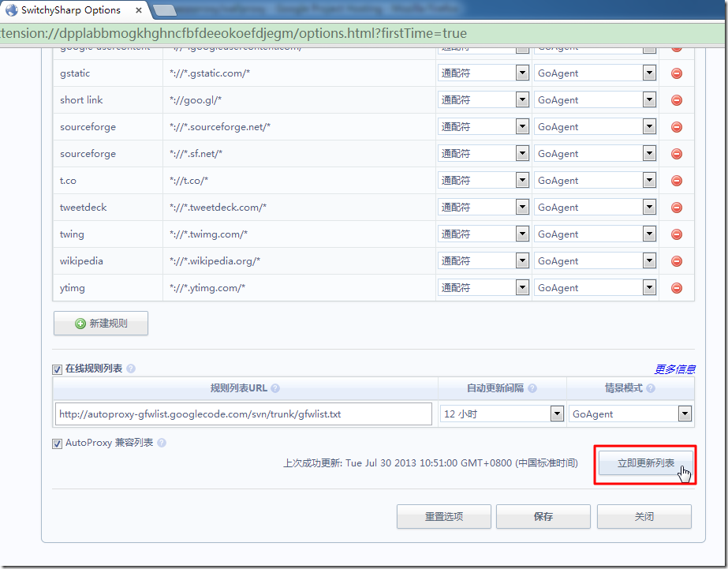Click the 新建规则 button
The height and width of the screenshot is (569, 728).
pyautogui.click(x=101, y=324)
